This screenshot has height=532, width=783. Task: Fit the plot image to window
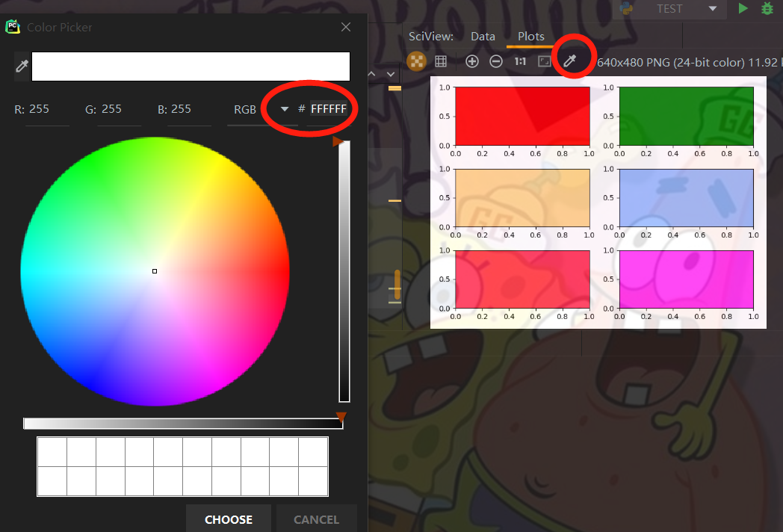[x=545, y=61]
